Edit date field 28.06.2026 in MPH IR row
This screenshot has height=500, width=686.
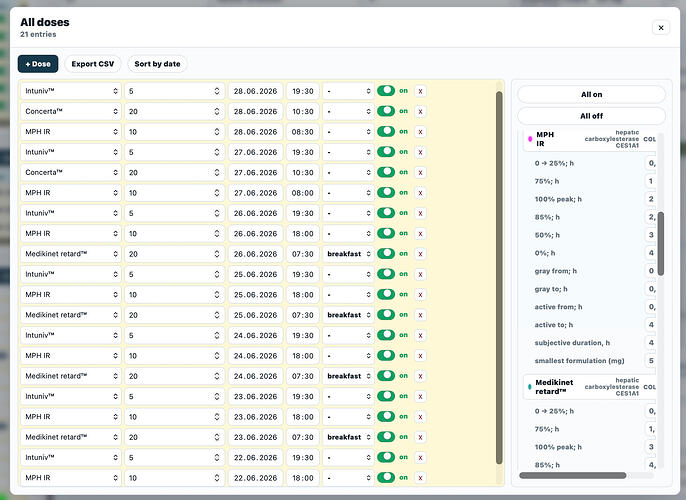256,132
